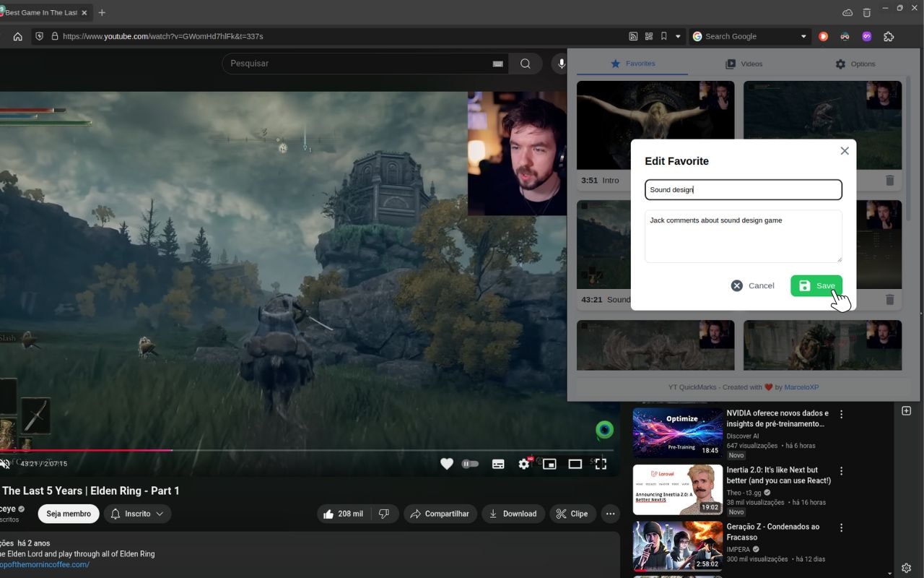Viewport: 924px width, 578px height.
Task: Click the description textarea about Jack comments
Action: (x=744, y=236)
